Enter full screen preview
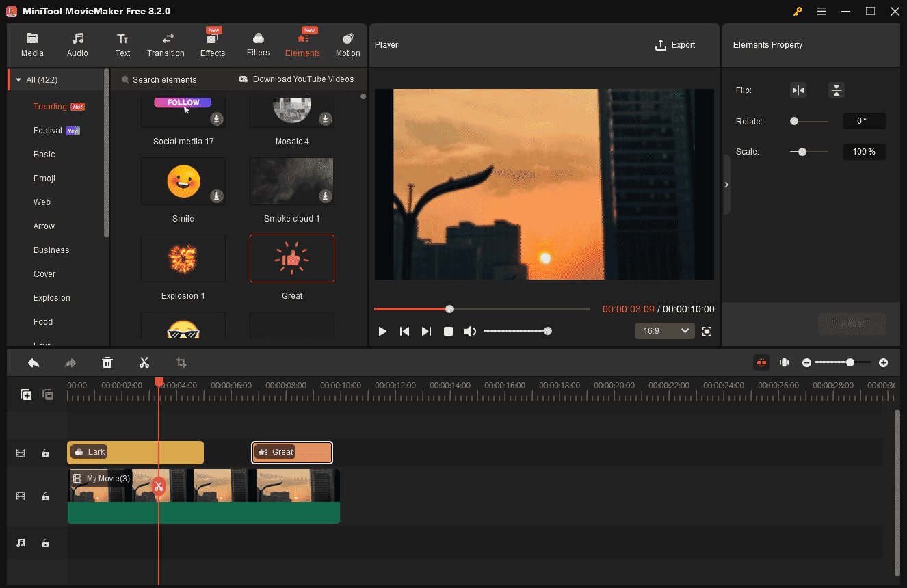 click(707, 331)
